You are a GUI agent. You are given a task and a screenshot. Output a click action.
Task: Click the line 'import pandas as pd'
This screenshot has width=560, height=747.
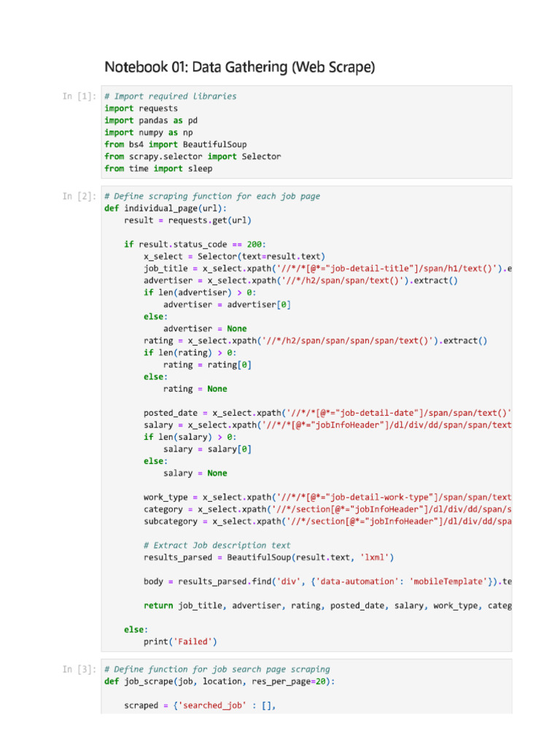point(151,120)
